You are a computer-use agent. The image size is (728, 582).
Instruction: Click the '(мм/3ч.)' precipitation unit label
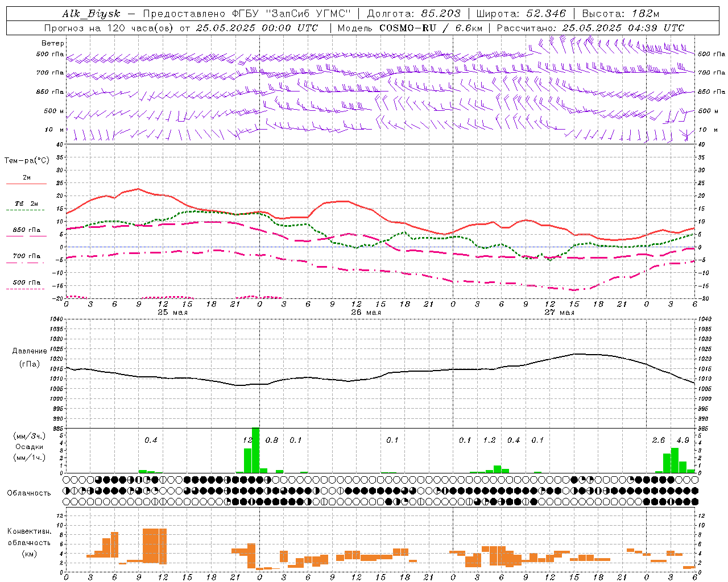point(29,436)
